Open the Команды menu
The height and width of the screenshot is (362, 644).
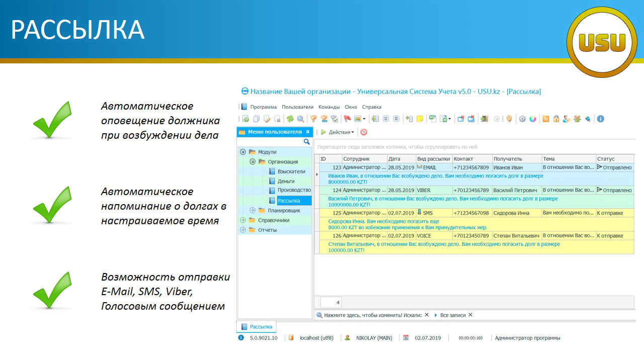click(x=329, y=107)
